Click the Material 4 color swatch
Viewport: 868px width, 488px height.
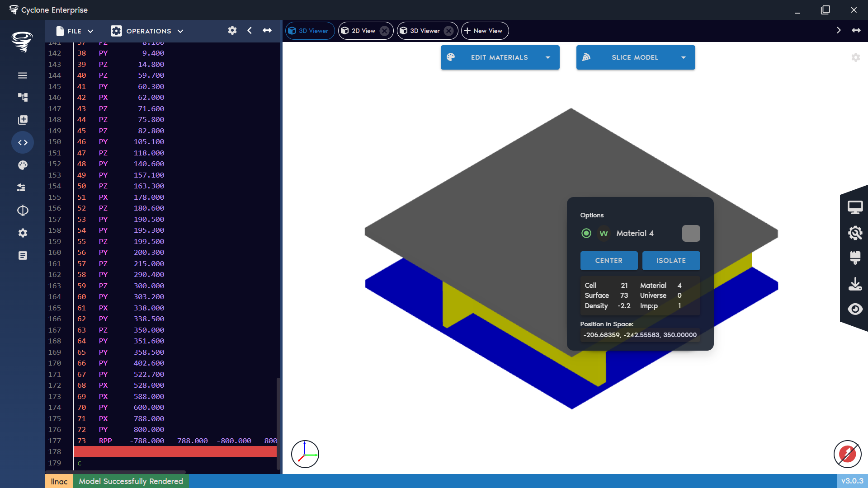point(691,233)
